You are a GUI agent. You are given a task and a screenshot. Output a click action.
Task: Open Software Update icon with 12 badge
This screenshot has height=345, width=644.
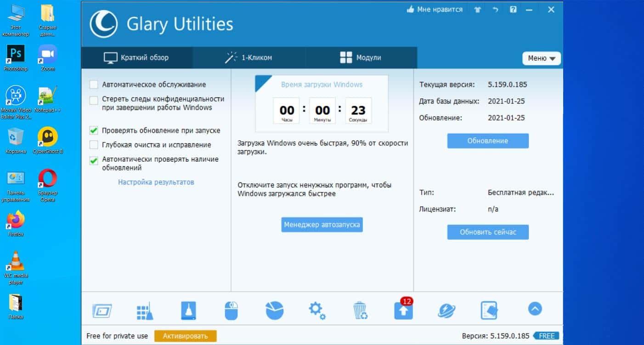tap(404, 309)
